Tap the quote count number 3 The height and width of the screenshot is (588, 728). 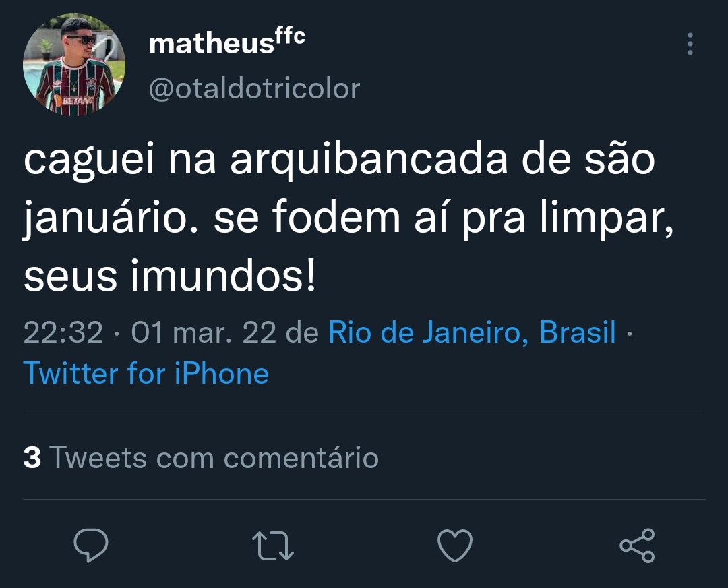tap(32, 458)
